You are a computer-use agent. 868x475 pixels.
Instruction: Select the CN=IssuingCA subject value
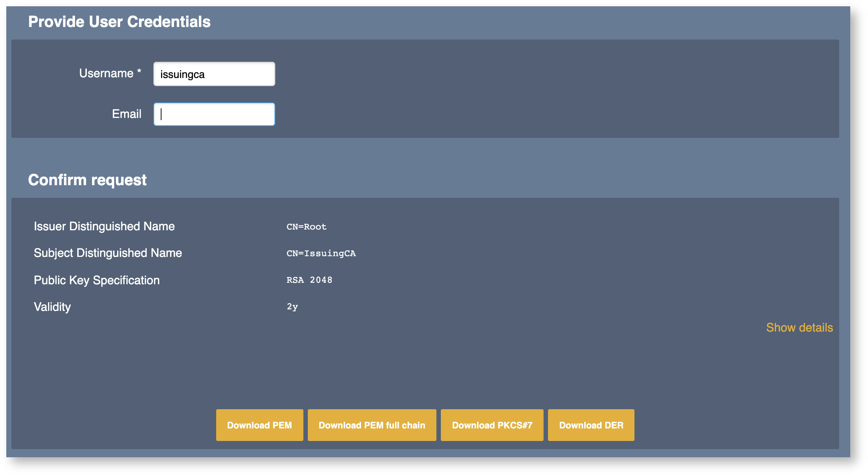[321, 253]
